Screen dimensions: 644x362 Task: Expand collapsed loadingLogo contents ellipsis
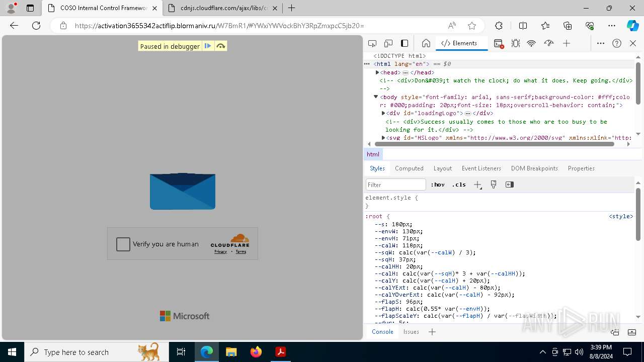tap(468, 113)
